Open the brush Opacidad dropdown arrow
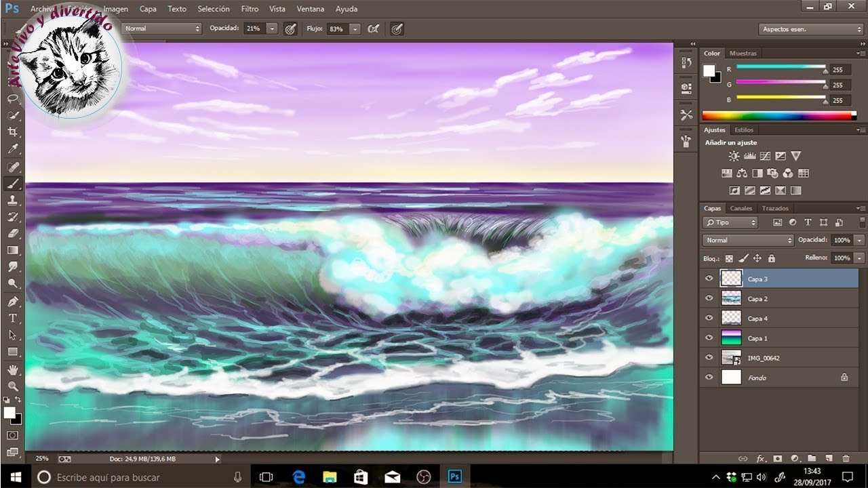868x488 pixels. coord(272,28)
